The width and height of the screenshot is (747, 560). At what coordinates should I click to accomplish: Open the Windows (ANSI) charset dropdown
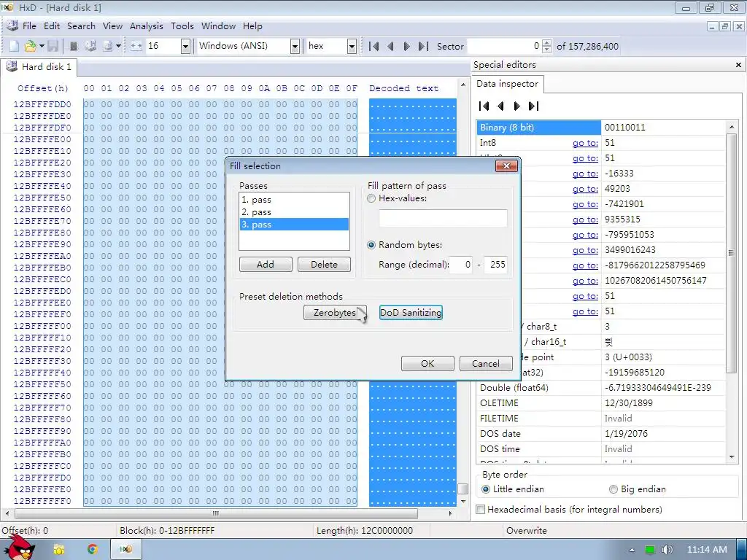click(295, 46)
